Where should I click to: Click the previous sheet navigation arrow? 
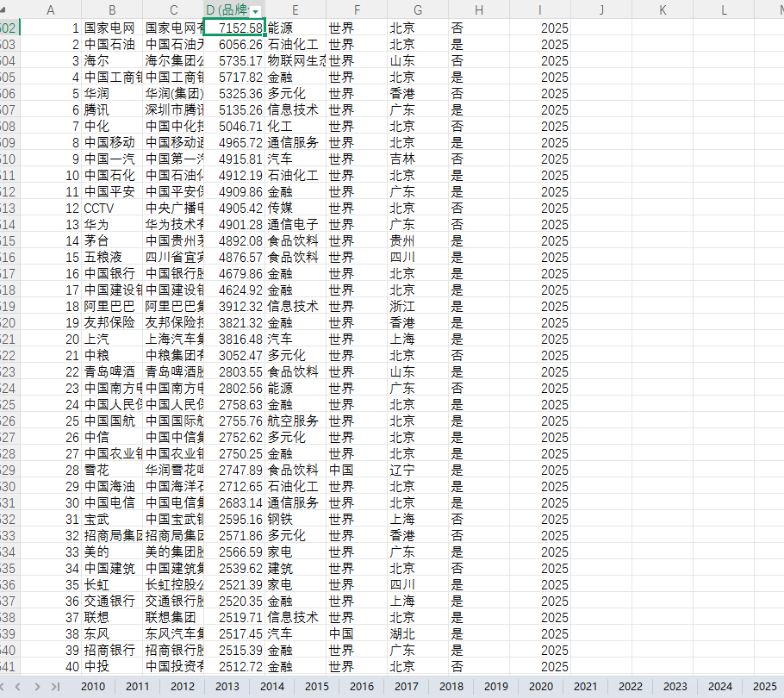(18, 687)
